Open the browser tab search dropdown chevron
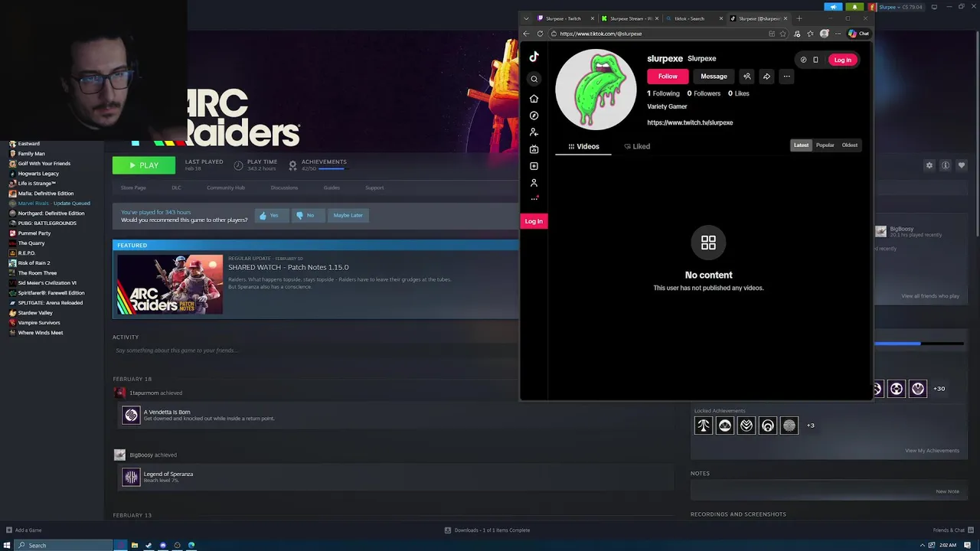Screen dimensions: 980x551 (x=526, y=18)
